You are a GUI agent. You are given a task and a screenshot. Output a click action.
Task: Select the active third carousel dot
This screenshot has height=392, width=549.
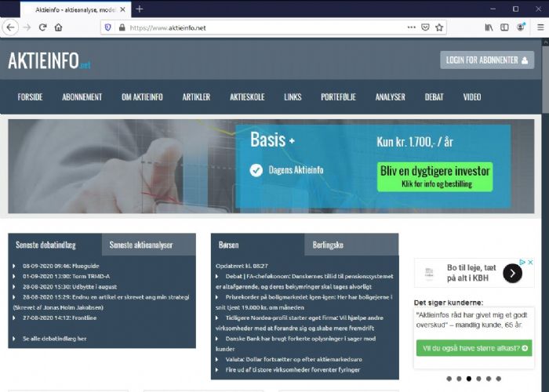469,379
